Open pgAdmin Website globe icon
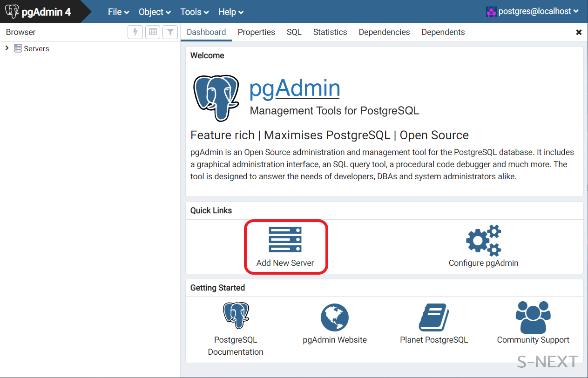This screenshot has width=588, height=378. coord(335,317)
